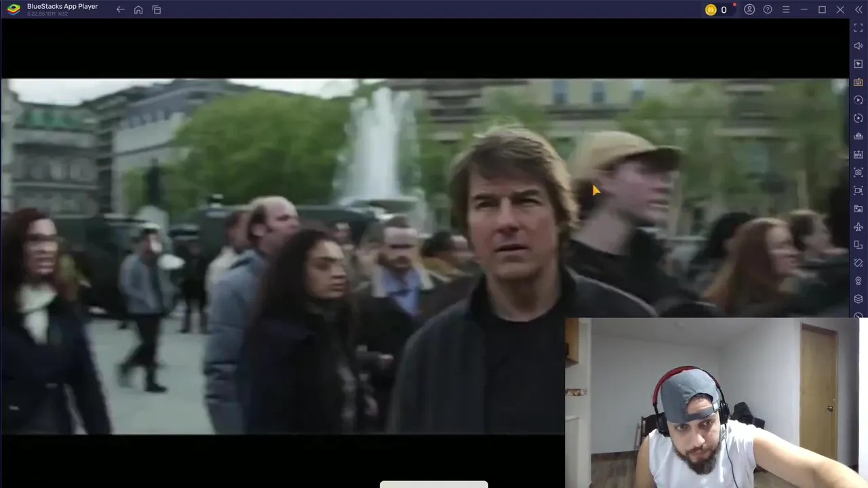This screenshot has height=488, width=868.
Task: Click the BlueStacks logo icon
Action: 14,9
